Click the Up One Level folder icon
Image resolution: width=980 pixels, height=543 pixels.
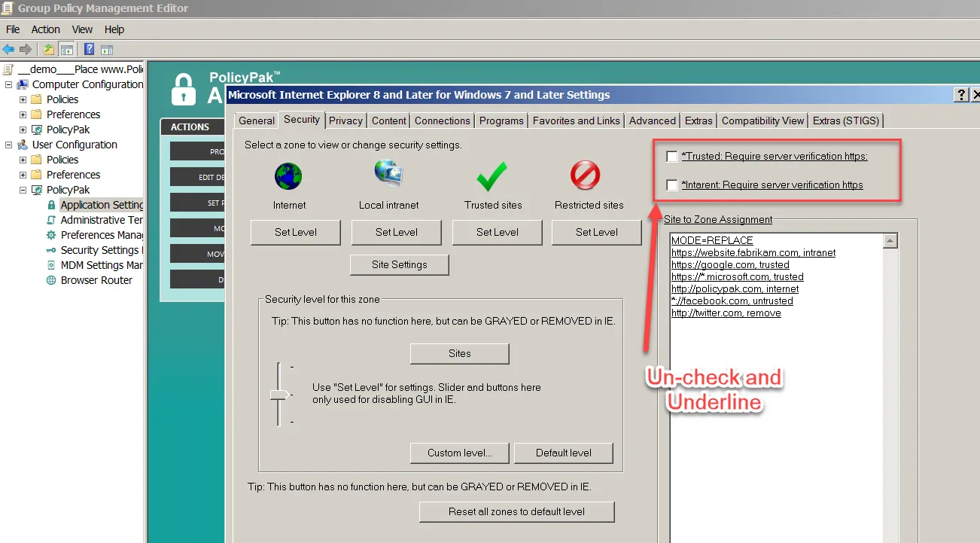click(49, 50)
